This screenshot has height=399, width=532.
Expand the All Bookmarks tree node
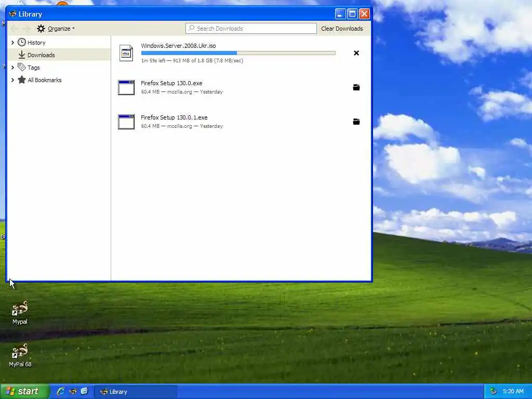12,80
